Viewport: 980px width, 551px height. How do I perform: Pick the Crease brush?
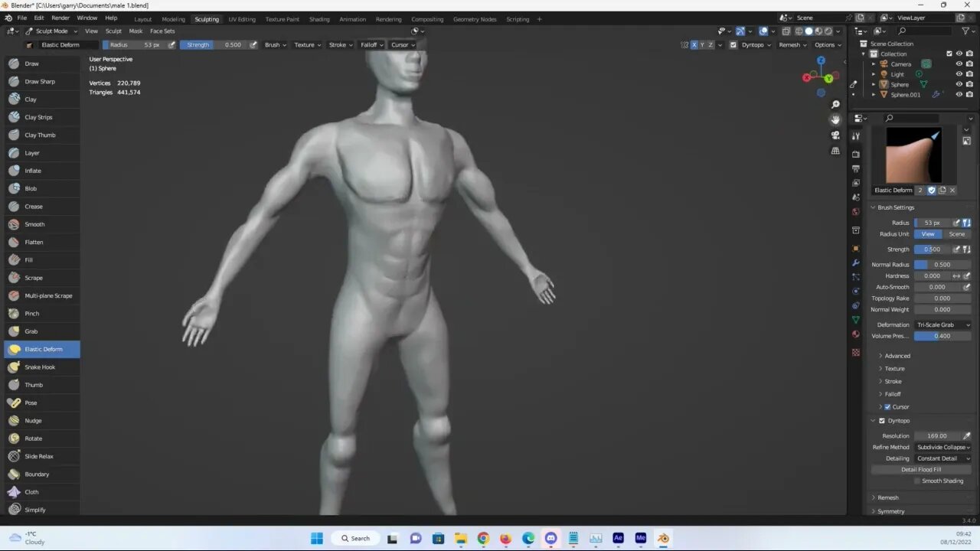click(42, 207)
